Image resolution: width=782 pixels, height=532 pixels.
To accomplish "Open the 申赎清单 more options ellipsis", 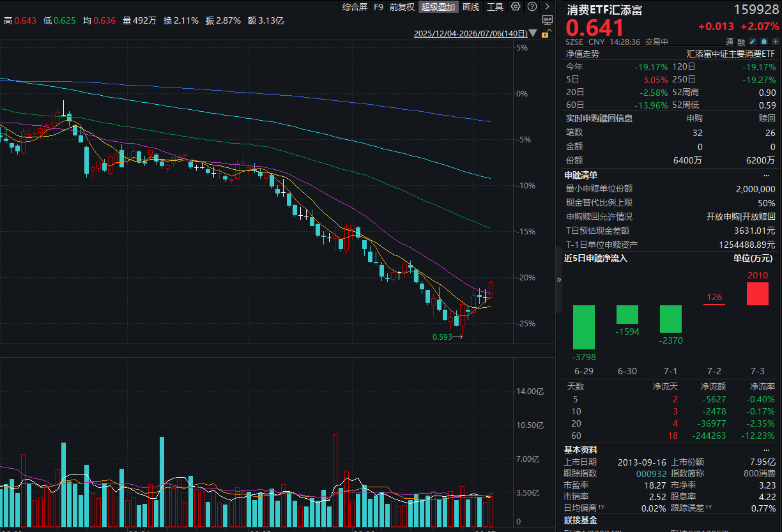I will point(767,175).
